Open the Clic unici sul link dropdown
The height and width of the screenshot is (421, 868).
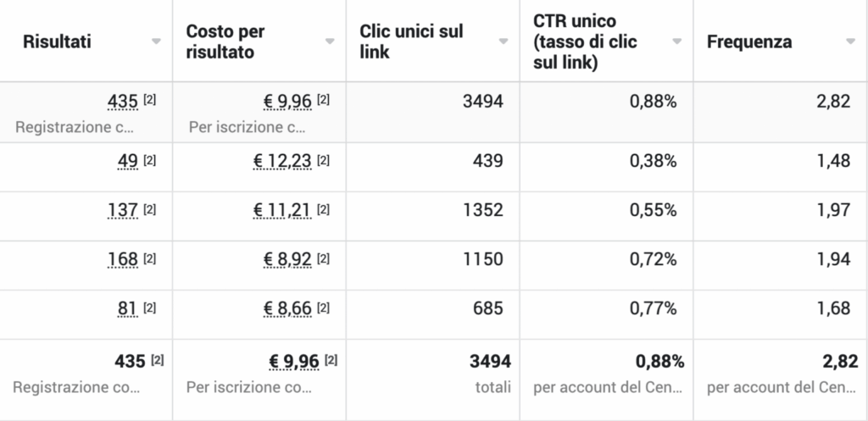point(504,42)
